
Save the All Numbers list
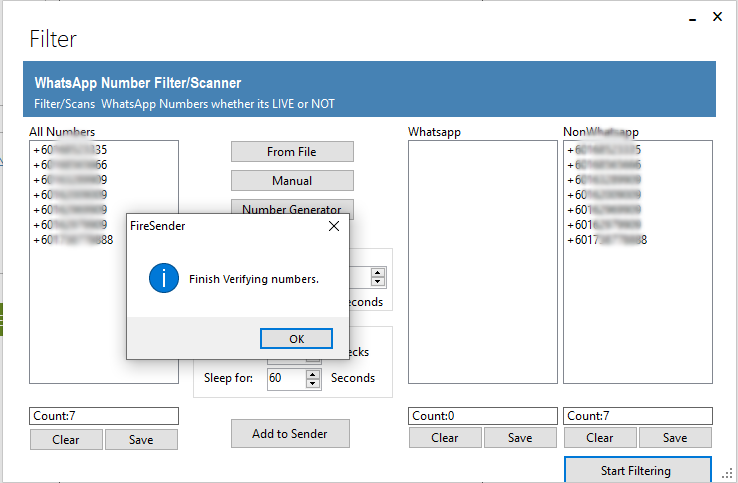tap(141, 439)
